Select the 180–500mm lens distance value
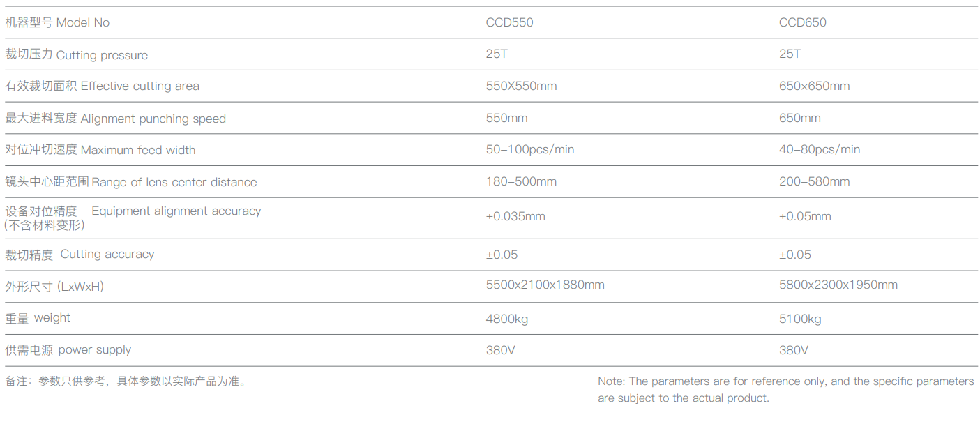Image resolution: width=980 pixels, height=431 pixels. (x=521, y=182)
